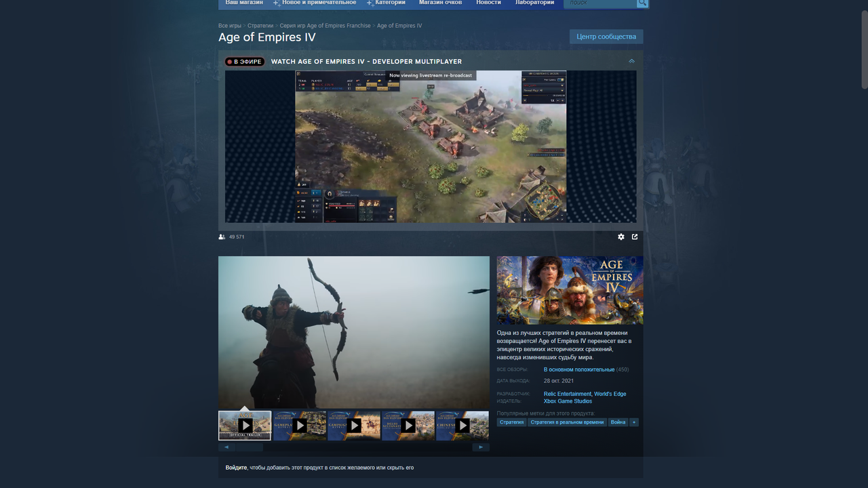
Task: Expand more tags with plus button
Action: pos(634,422)
